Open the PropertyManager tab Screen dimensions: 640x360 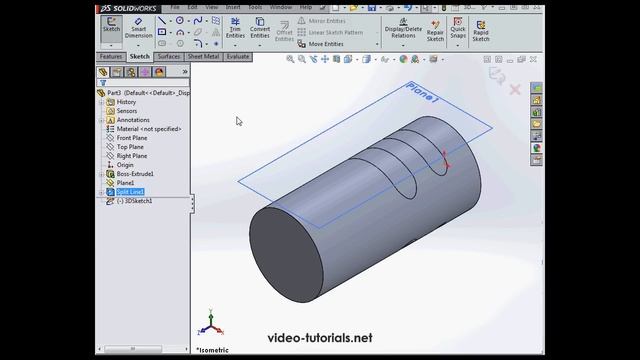coord(117,72)
